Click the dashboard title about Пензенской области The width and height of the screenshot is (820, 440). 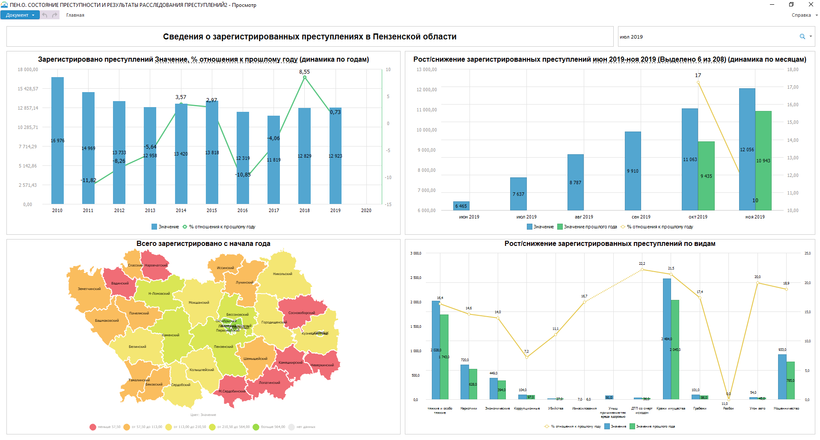[309, 36]
